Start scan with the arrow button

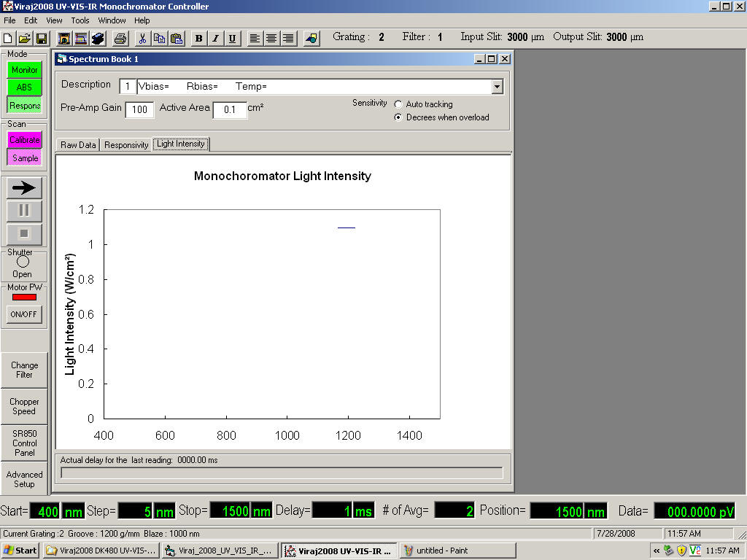[x=24, y=187]
